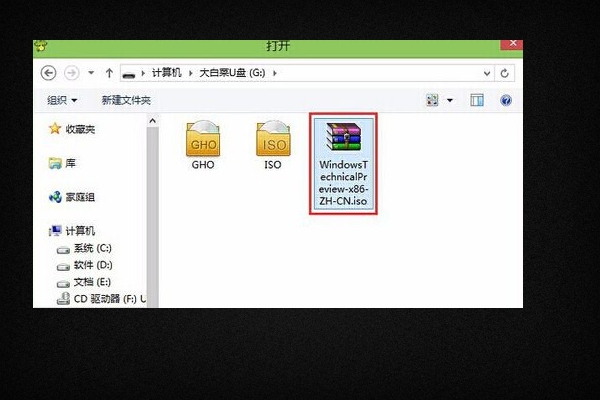Image resolution: width=600 pixels, height=400 pixels.
Task: Click the back navigation arrow
Action: coord(49,74)
